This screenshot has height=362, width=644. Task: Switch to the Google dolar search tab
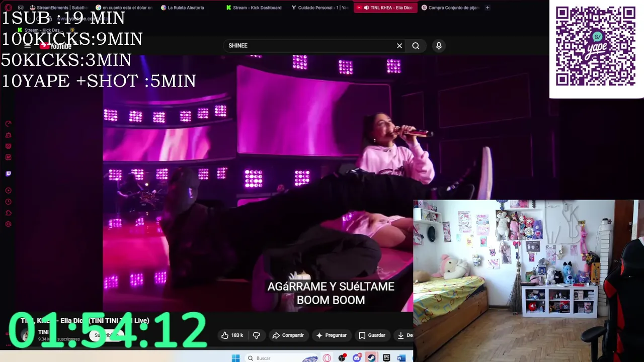pyautogui.click(x=125, y=8)
